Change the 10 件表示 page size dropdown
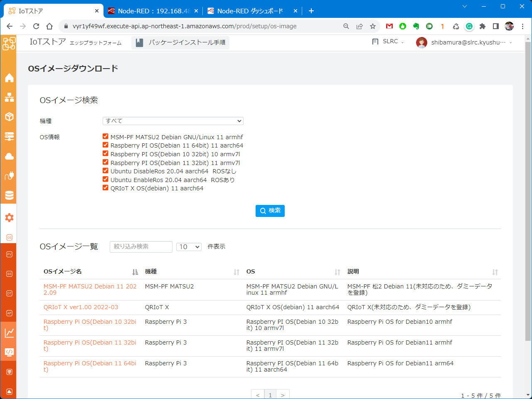 tap(189, 247)
